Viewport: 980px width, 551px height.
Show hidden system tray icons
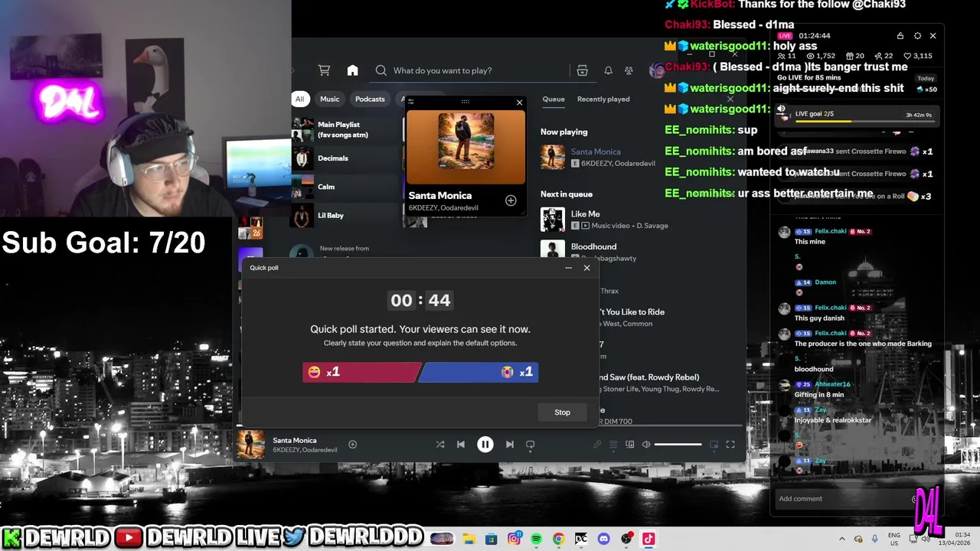(x=842, y=539)
